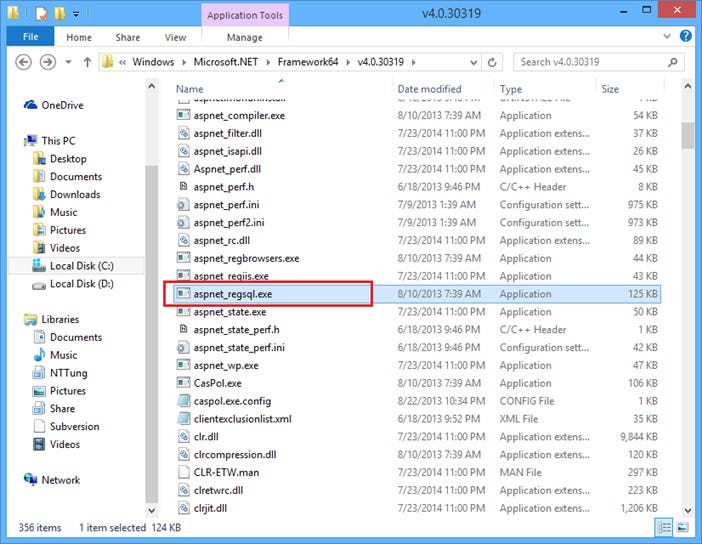702x544 pixels.
Task: Open the NTTung library
Action: 60,373
